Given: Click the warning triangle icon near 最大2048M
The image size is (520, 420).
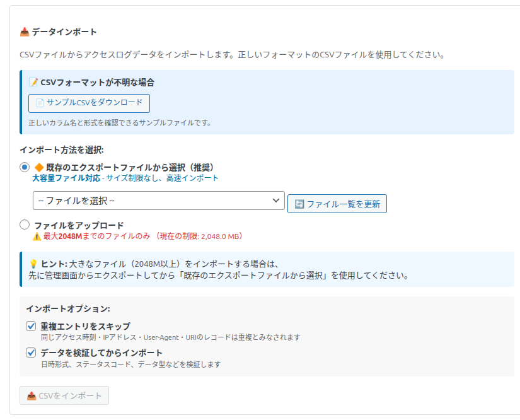Looking at the screenshot, I should point(37,236).
